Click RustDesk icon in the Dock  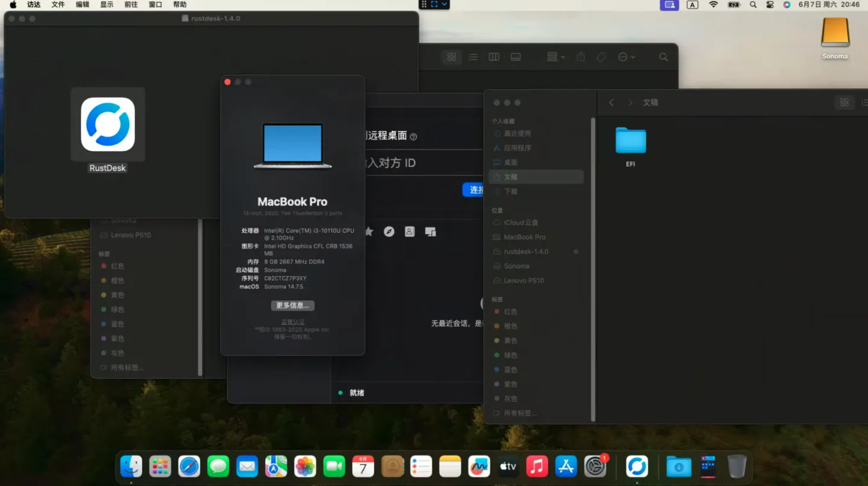click(x=637, y=466)
